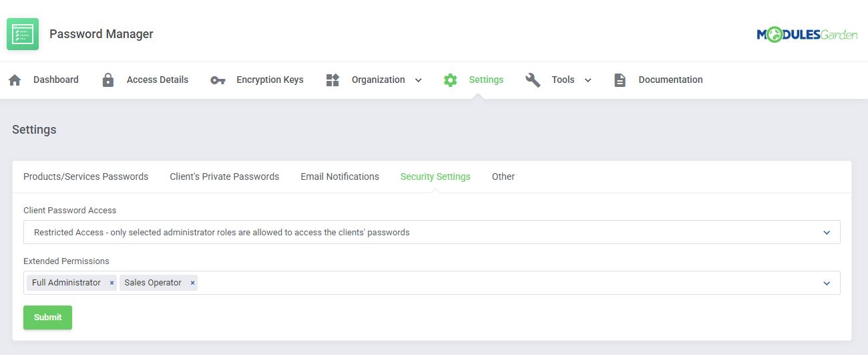Click the green Submit button

(47, 318)
